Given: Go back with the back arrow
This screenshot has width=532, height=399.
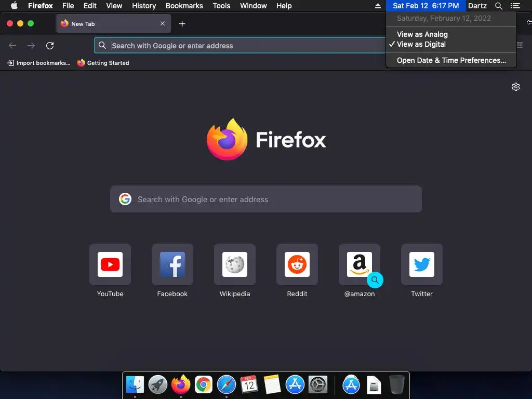Looking at the screenshot, I should coord(12,46).
